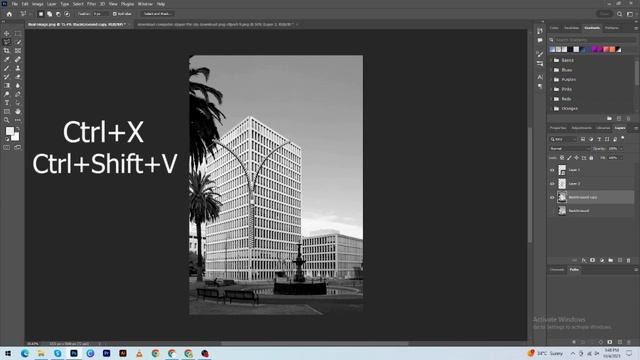640x360 pixels.
Task: Select the Gradient tool
Action: point(7,85)
